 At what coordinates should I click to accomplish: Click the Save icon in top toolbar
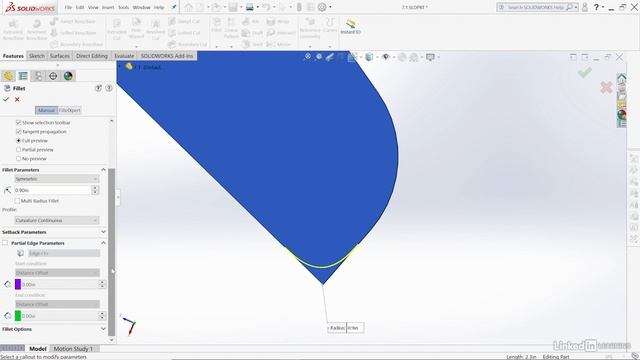coord(233,7)
